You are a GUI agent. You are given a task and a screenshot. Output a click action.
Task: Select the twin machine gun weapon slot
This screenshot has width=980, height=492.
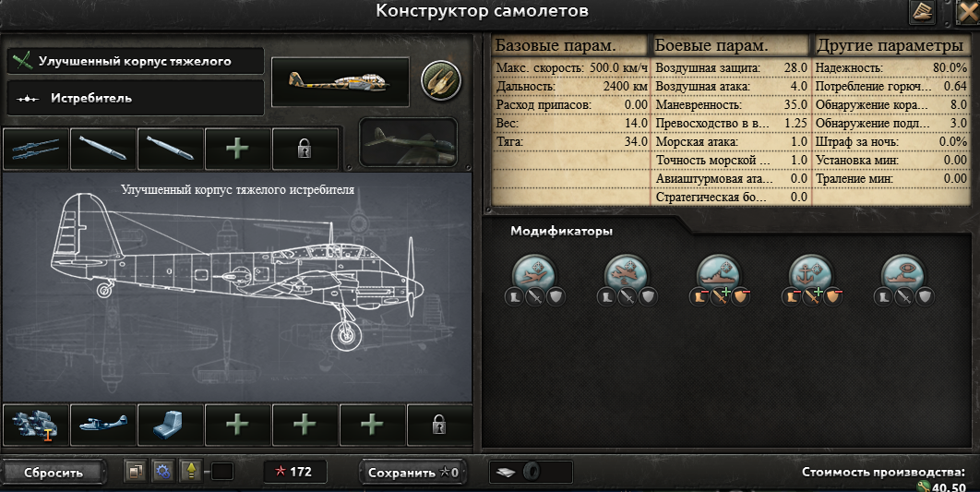pyautogui.click(x=36, y=149)
